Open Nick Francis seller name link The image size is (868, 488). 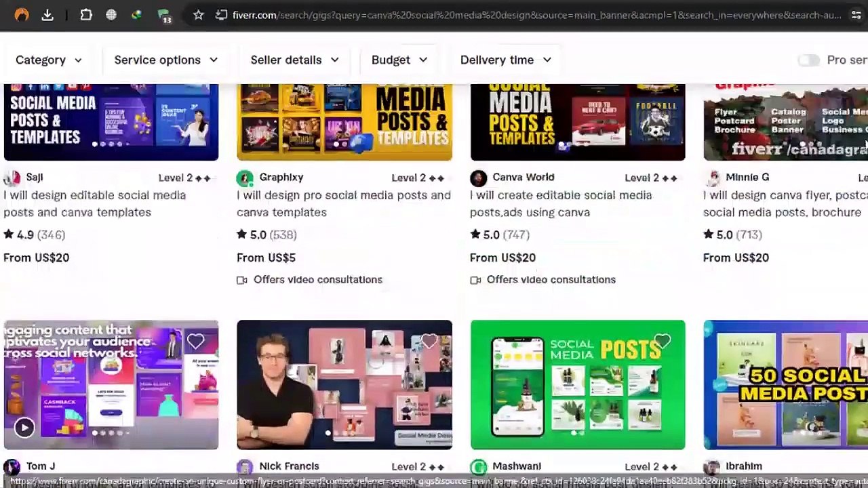289,466
